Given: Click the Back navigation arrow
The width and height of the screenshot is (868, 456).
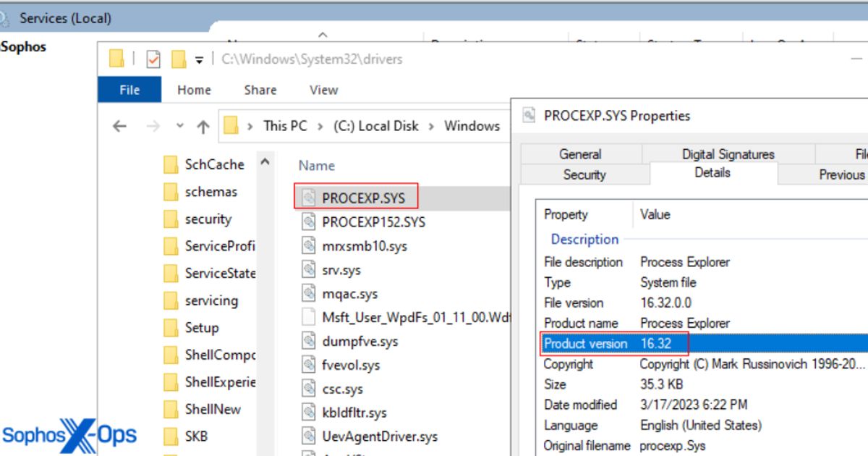Looking at the screenshot, I should coord(119,126).
